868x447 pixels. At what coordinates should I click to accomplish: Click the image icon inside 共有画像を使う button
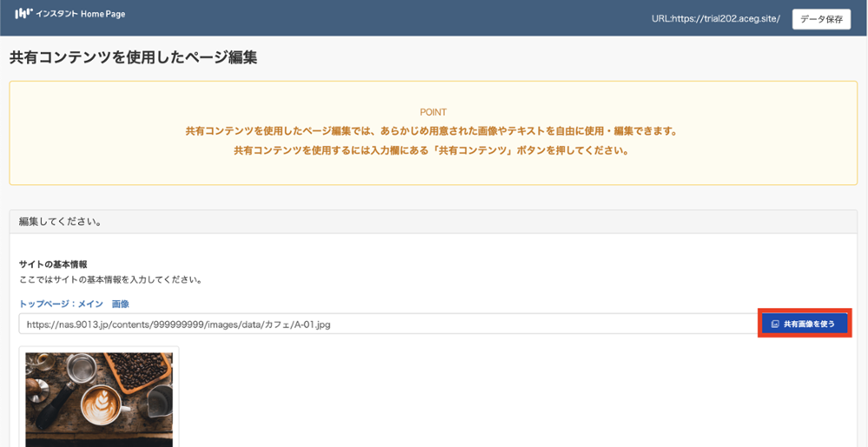click(774, 324)
